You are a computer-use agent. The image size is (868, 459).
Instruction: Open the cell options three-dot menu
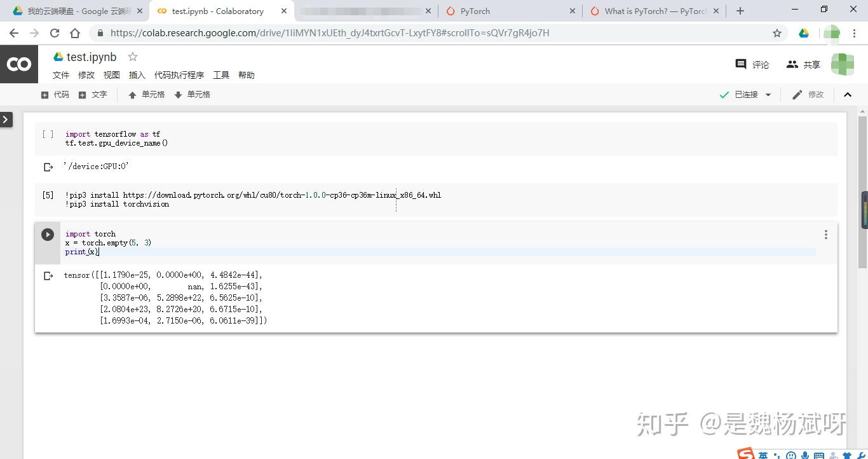(x=825, y=234)
